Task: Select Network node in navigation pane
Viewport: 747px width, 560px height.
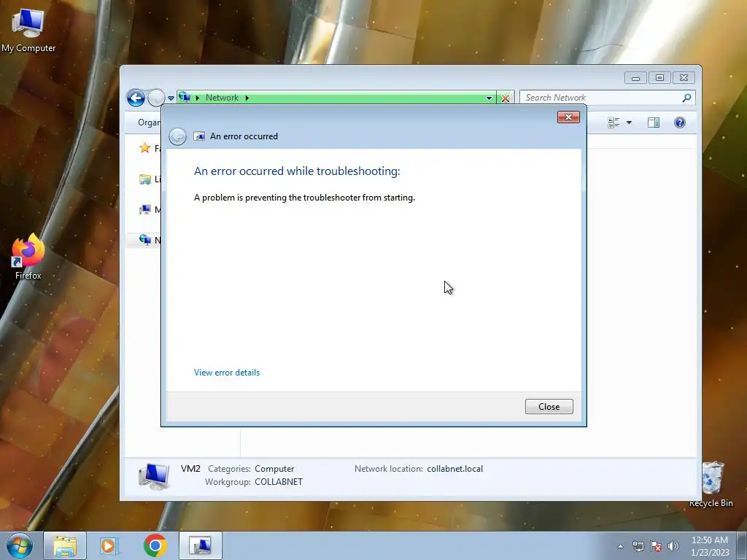Action: (145, 239)
